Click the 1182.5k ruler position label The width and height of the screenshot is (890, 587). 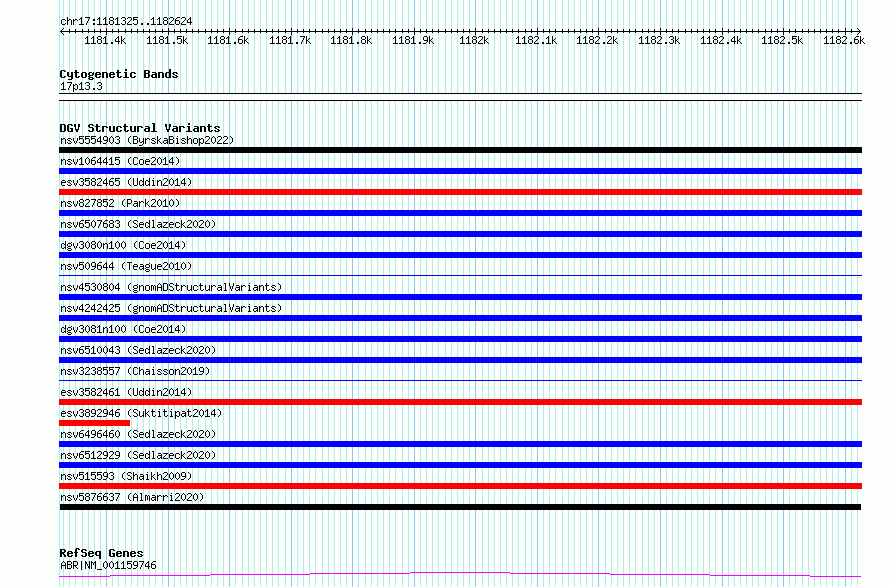coord(782,40)
